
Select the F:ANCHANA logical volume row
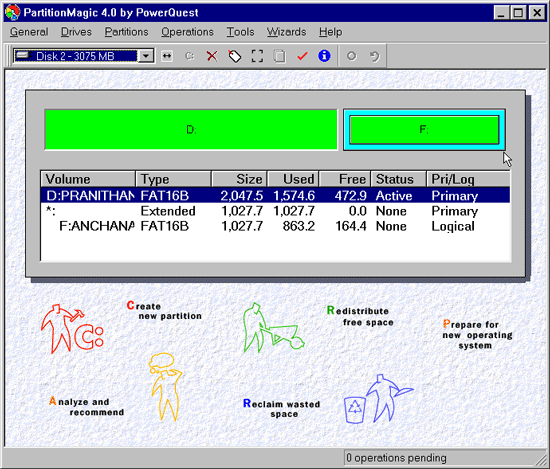tap(275, 226)
